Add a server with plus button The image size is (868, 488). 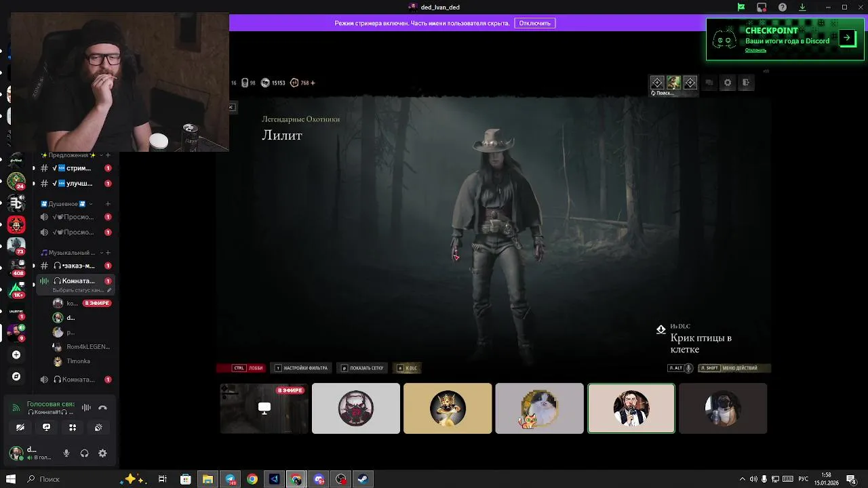click(x=16, y=354)
